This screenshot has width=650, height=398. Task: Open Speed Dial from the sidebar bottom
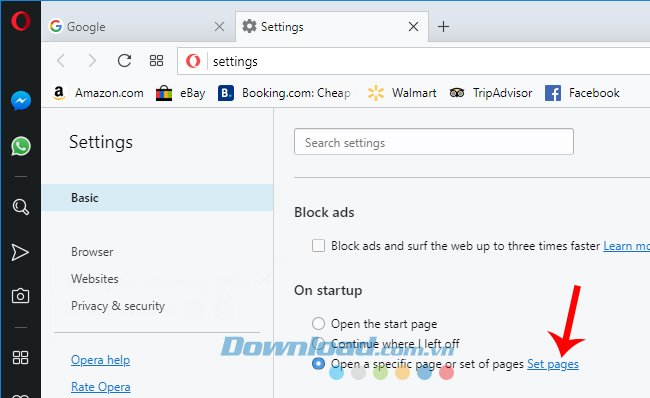tap(20, 357)
